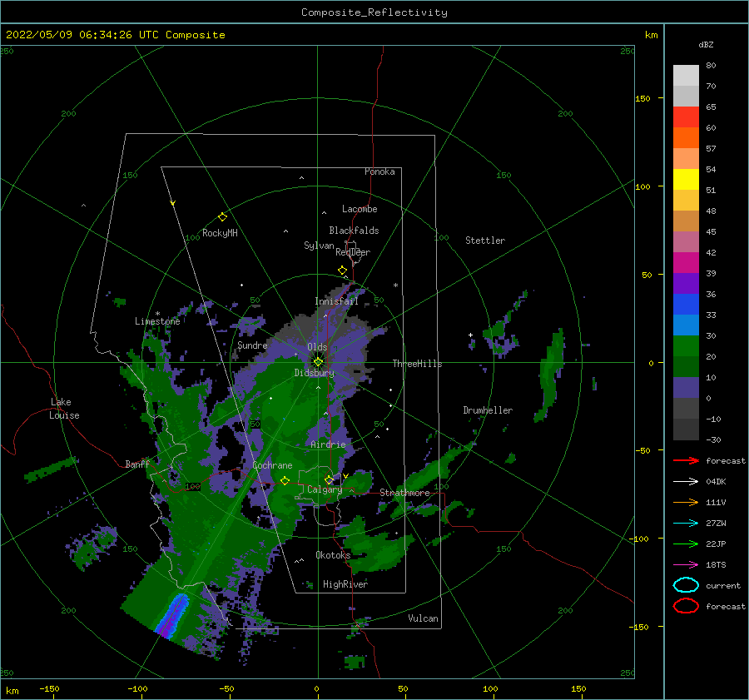Image resolution: width=749 pixels, height=700 pixels.
Task: Select the Lacombe city label
Action: click(x=360, y=209)
